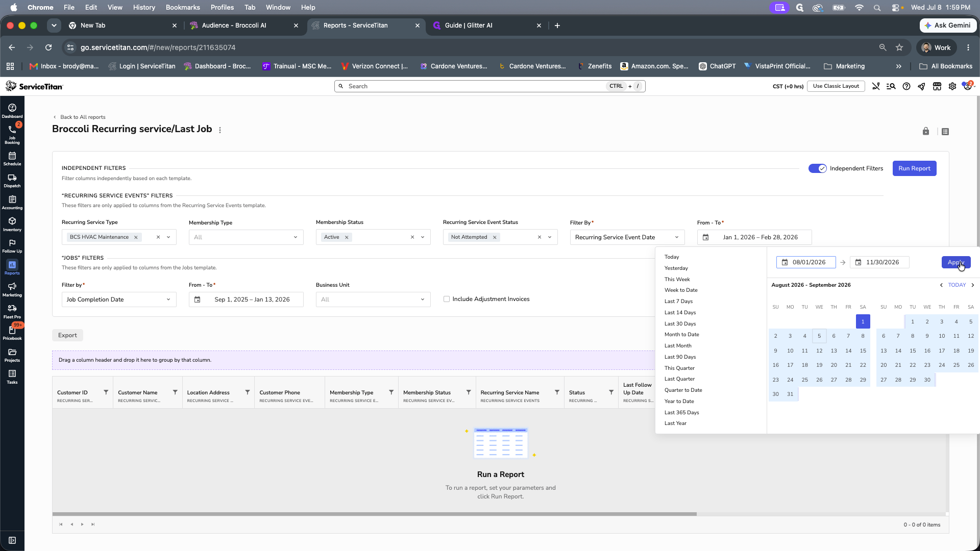This screenshot has width=980, height=551.
Task: Click the 08/01/2026 start date field
Action: pyautogui.click(x=806, y=262)
